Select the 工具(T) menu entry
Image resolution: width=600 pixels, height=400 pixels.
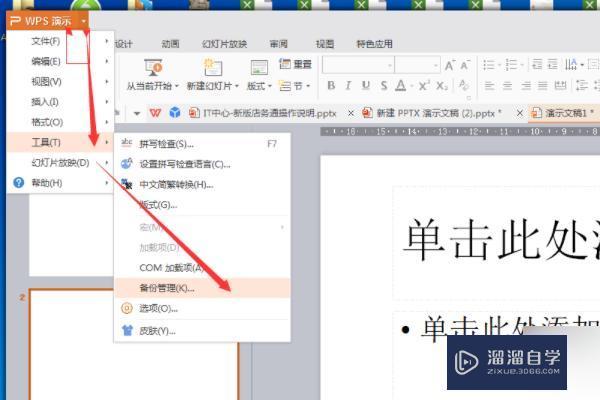pyautogui.click(x=60, y=142)
